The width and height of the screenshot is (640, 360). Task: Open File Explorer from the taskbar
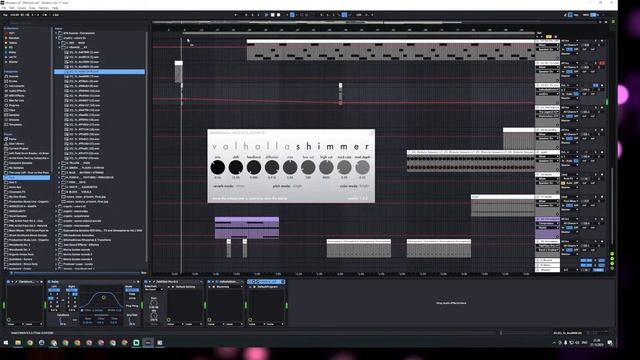tap(18, 343)
